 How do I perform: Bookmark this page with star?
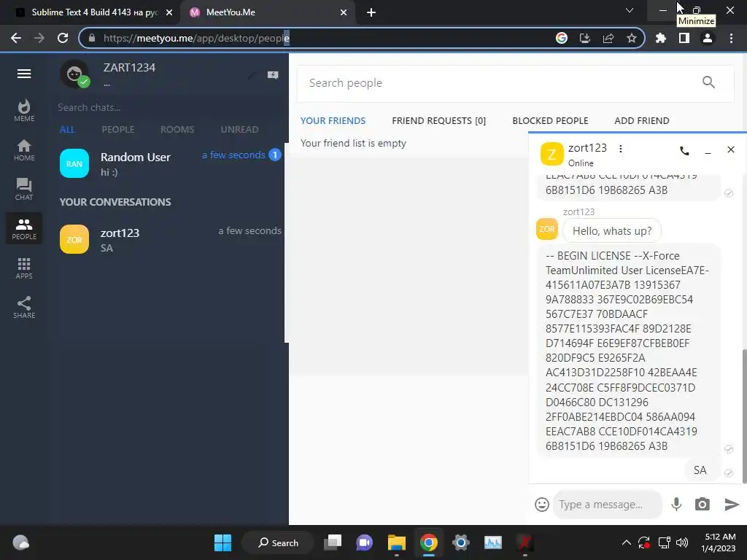[x=631, y=38]
